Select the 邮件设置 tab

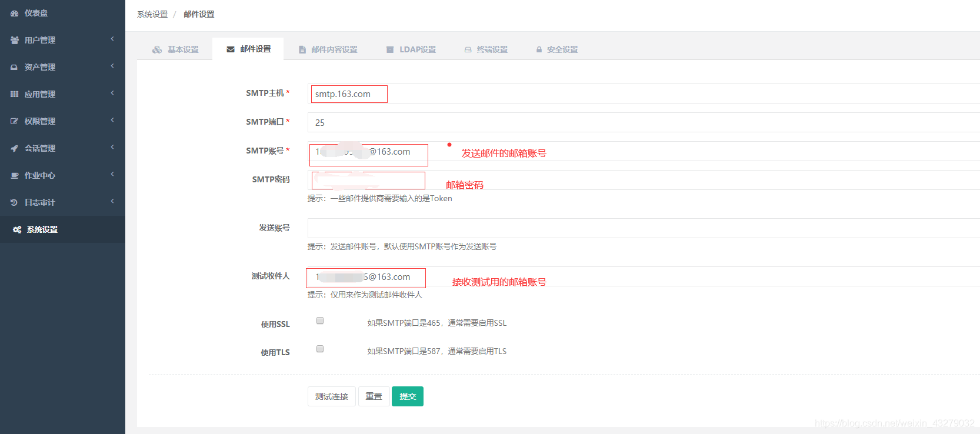click(x=248, y=49)
